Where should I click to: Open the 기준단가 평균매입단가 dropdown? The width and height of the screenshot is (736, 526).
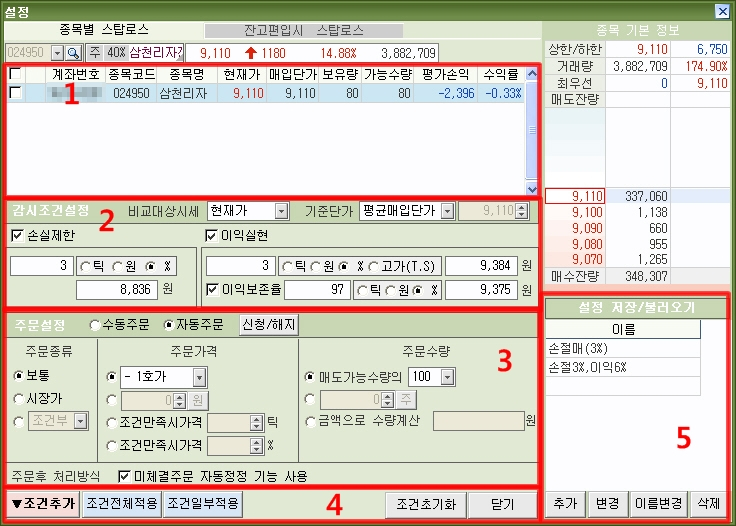tap(445, 211)
